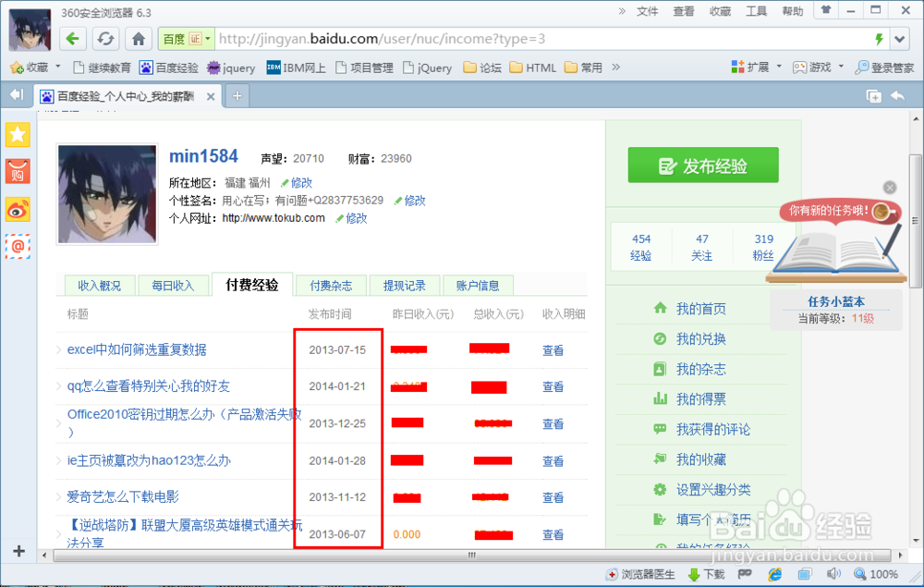Click the 454 经验 count
Image resolution: width=924 pixels, height=587 pixels.
coord(641,247)
